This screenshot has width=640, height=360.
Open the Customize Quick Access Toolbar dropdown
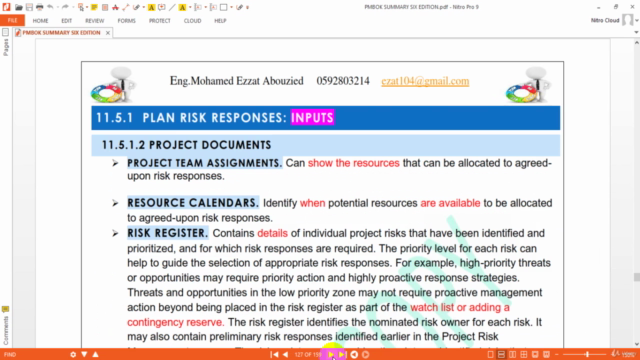248,7
